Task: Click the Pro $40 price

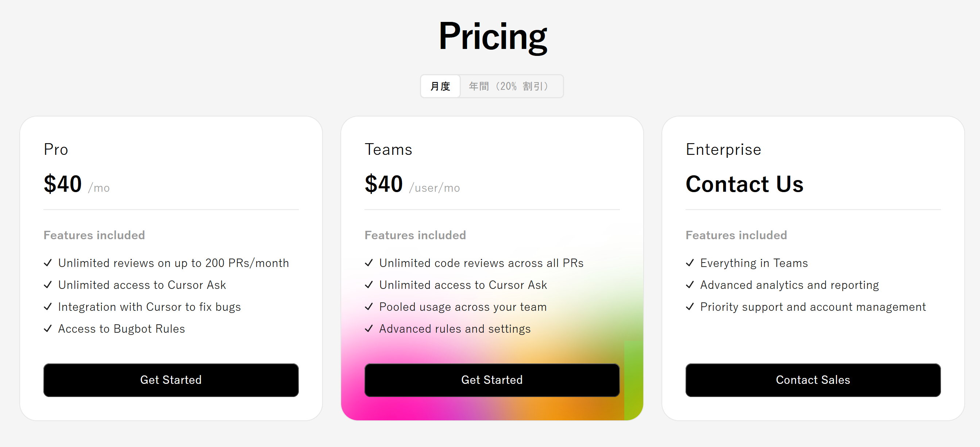Action: 63,184
